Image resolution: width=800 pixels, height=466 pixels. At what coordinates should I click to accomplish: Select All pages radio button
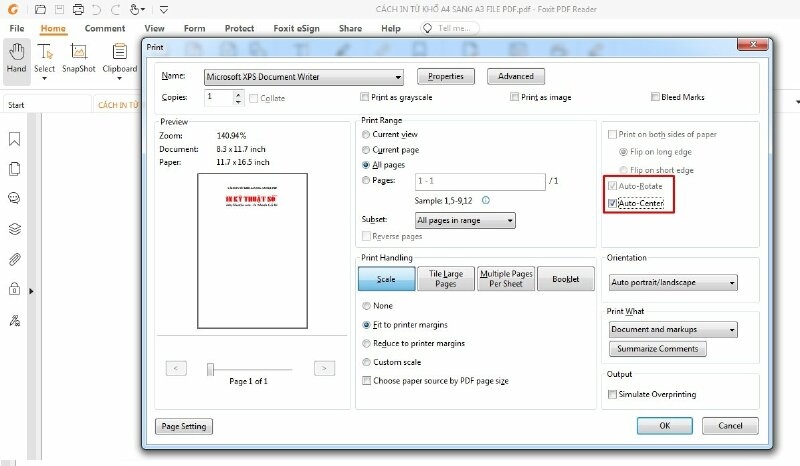tap(366, 165)
